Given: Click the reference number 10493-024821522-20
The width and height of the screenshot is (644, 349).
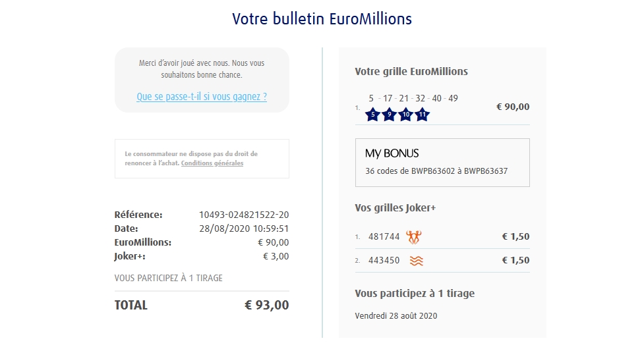Looking at the screenshot, I should (x=244, y=215).
